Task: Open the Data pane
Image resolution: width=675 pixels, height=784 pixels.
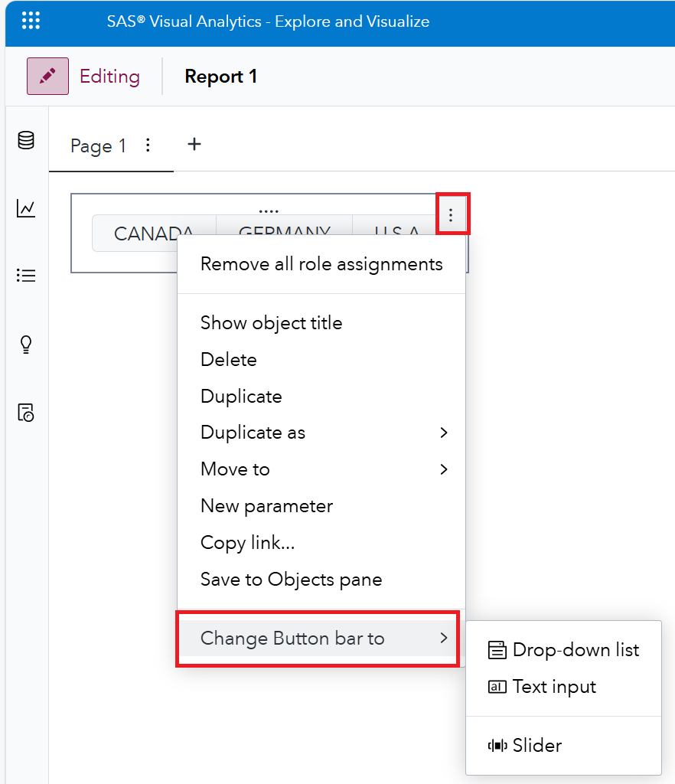Action: pyautogui.click(x=25, y=140)
